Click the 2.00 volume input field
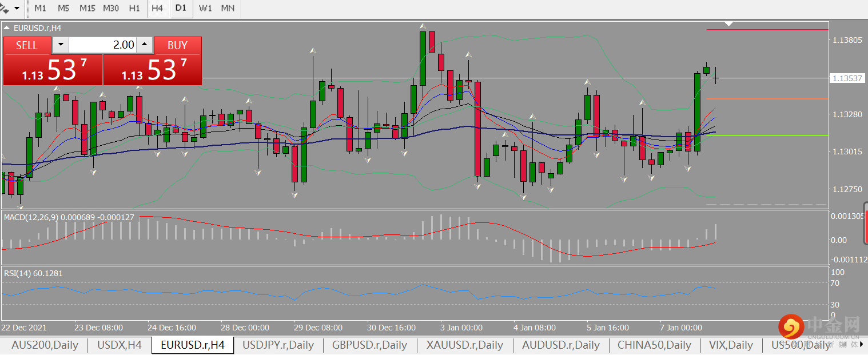The width and height of the screenshot is (868, 355). [102, 45]
